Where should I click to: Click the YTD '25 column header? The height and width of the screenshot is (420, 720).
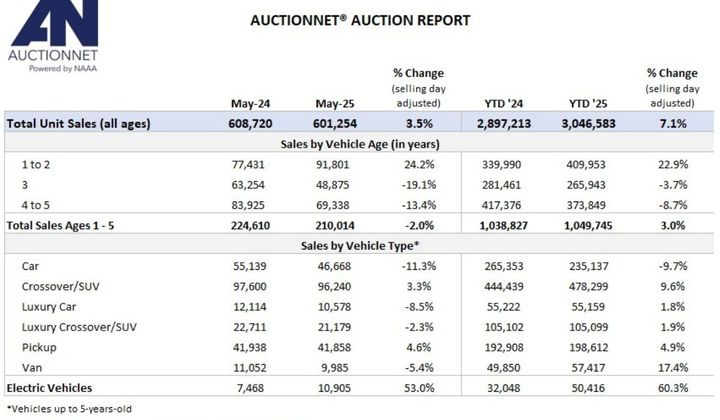click(588, 103)
